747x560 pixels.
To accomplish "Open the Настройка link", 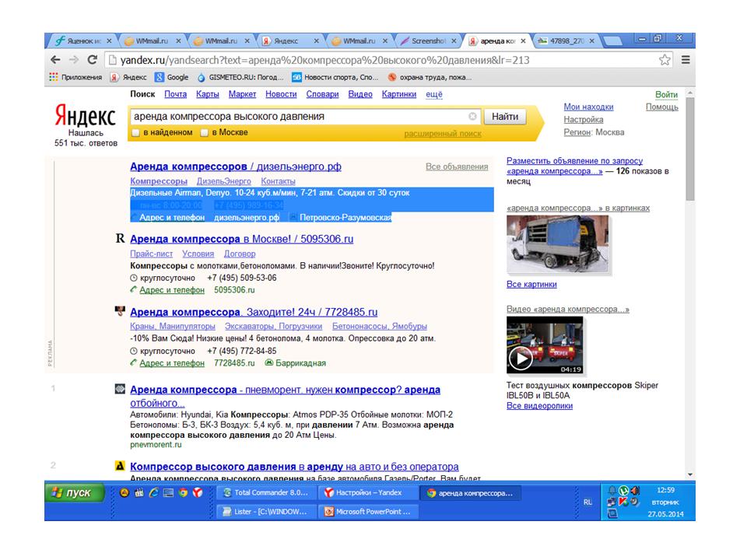I will (583, 120).
